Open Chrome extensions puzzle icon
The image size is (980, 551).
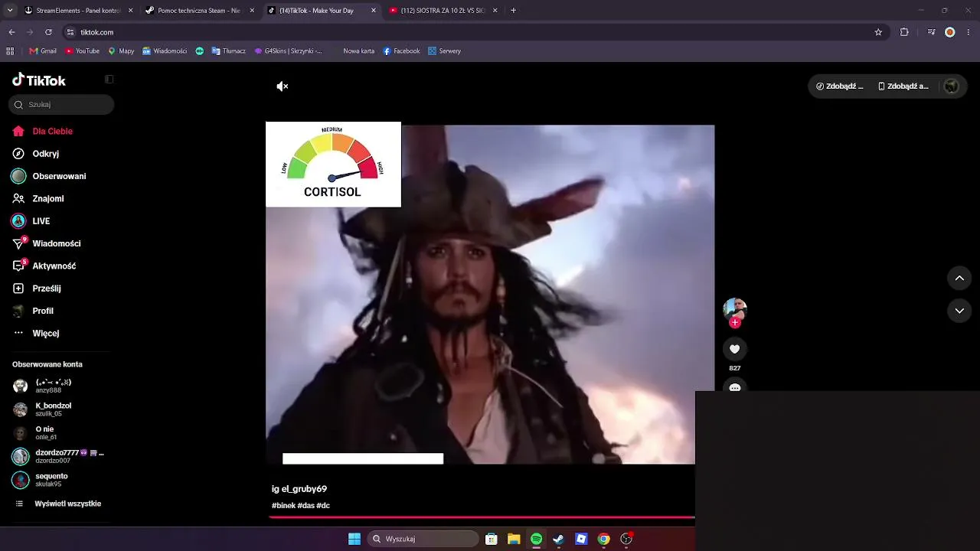click(904, 32)
